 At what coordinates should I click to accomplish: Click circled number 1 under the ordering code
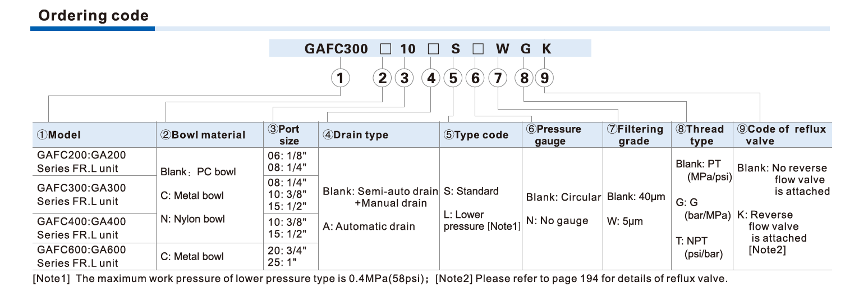340,78
